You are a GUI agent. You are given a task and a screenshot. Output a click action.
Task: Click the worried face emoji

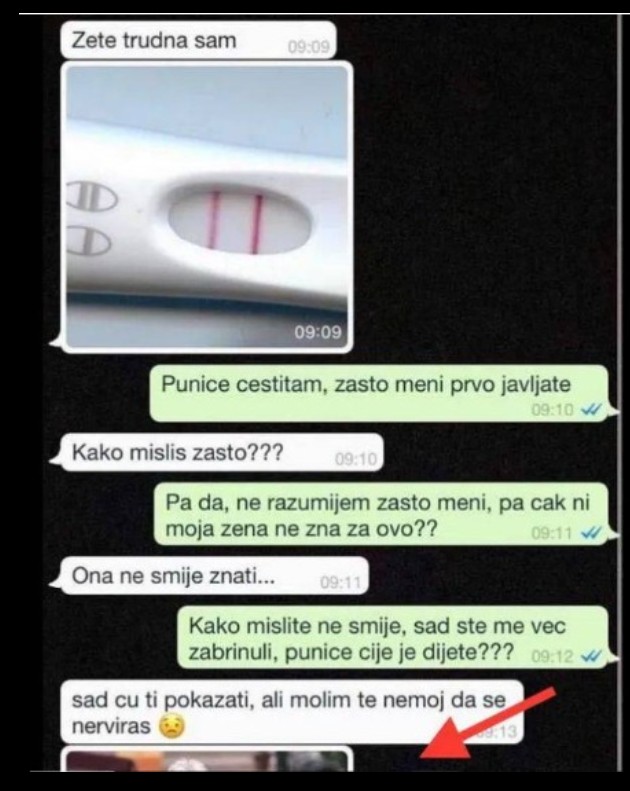172,727
